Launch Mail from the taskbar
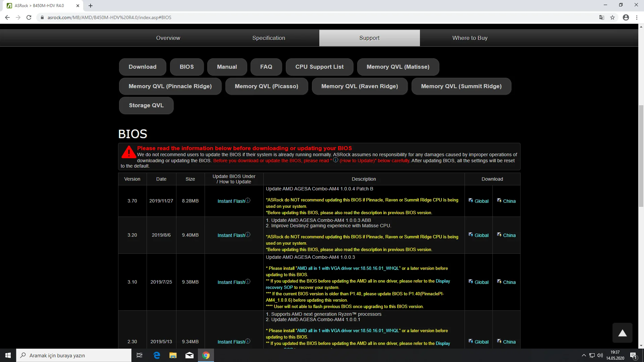Image resolution: width=644 pixels, height=362 pixels. [189, 355]
